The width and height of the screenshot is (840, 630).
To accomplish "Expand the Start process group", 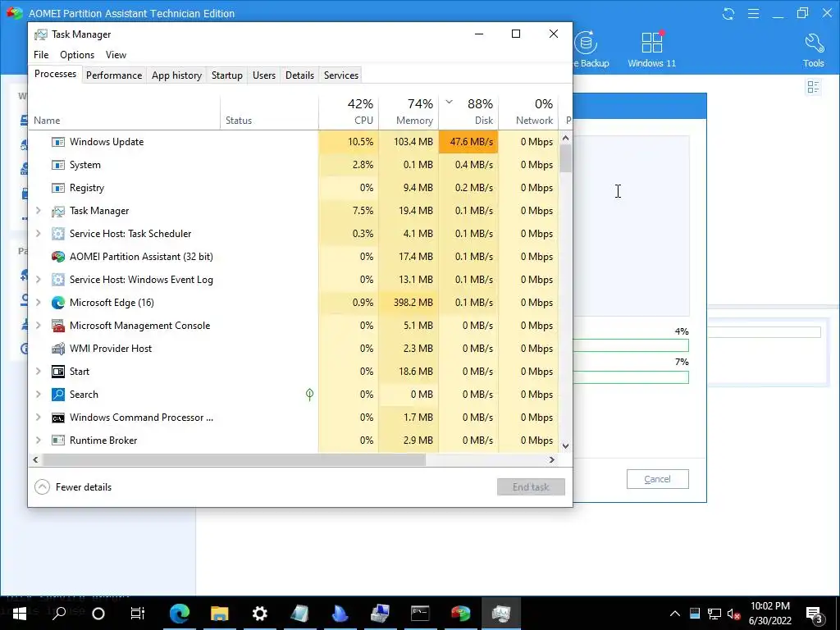I will point(38,372).
